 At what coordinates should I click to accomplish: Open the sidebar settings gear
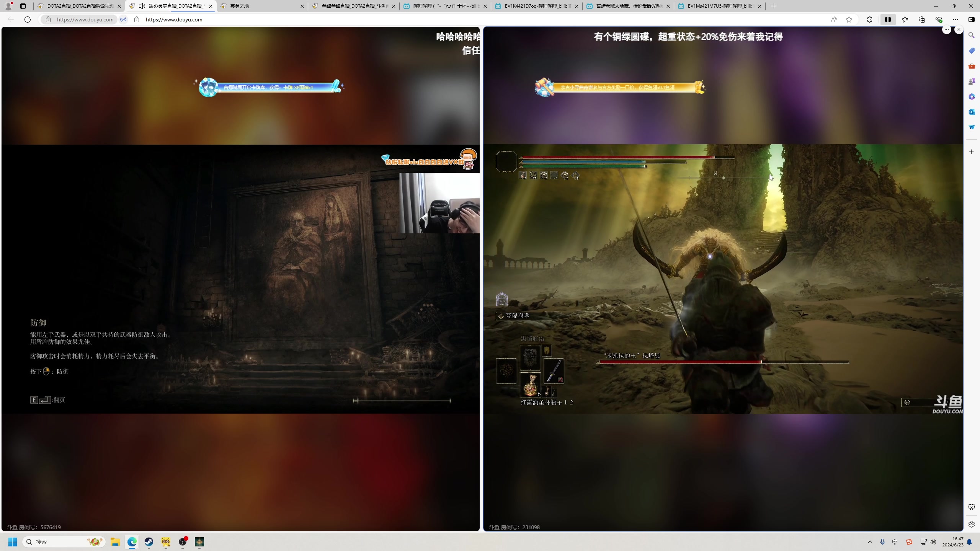click(x=972, y=524)
